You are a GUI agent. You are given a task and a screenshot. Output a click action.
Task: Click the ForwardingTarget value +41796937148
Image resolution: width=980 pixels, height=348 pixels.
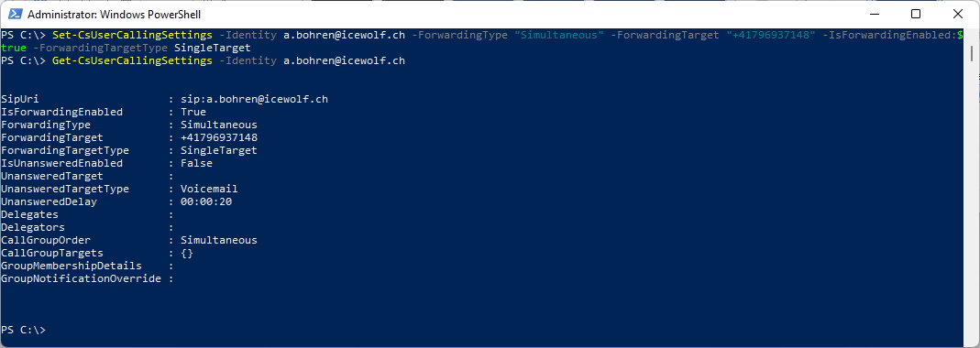point(219,137)
